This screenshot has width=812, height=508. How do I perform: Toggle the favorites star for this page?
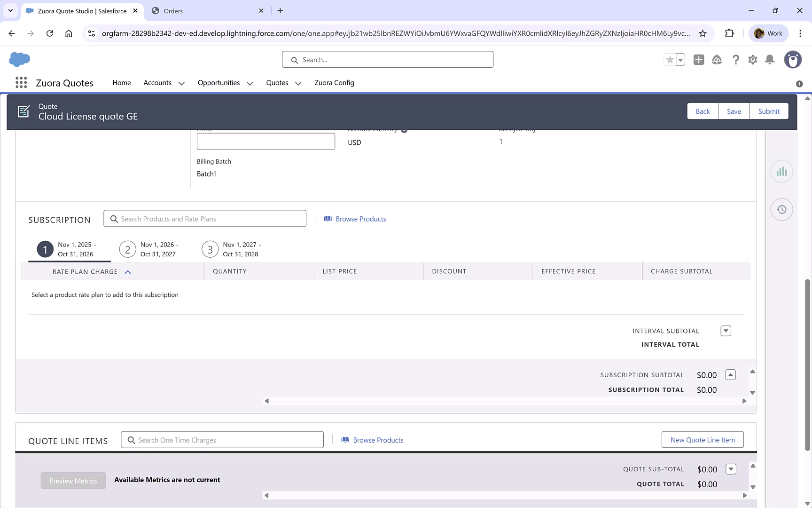670,60
